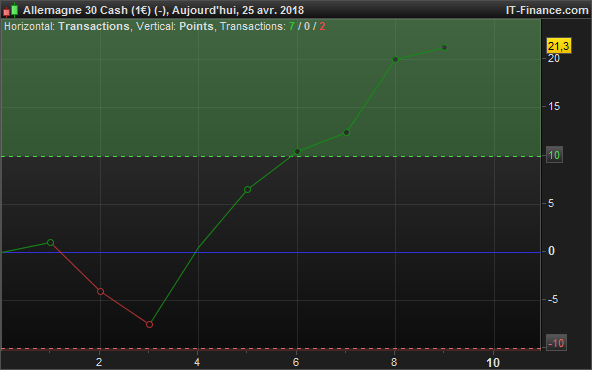Click the red losing transactions count 2
The width and height of the screenshot is (592, 370).
pos(322,26)
